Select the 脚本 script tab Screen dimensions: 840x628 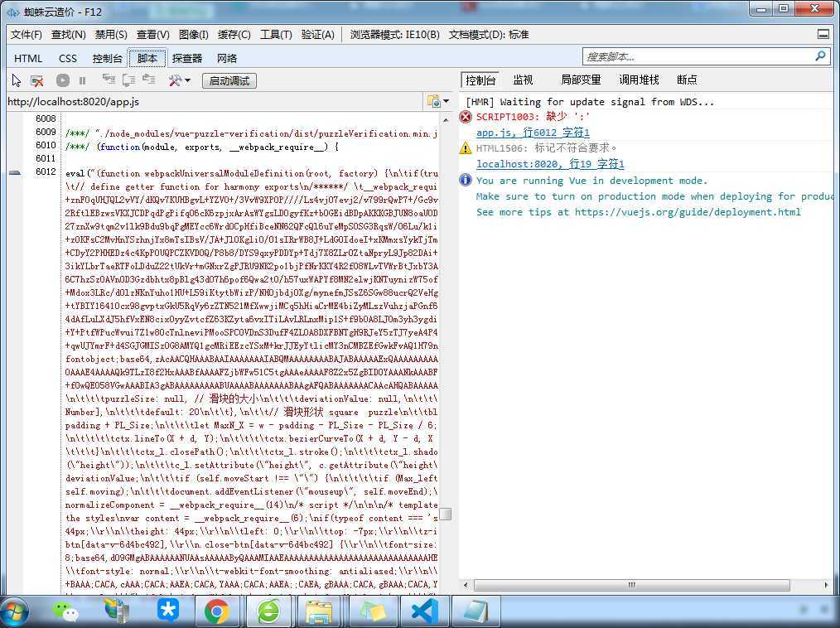pos(147,58)
